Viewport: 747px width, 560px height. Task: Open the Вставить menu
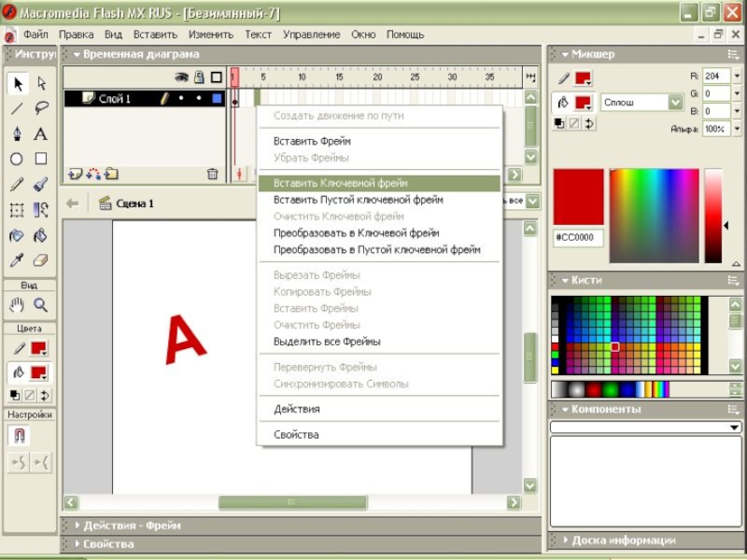[155, 35]
